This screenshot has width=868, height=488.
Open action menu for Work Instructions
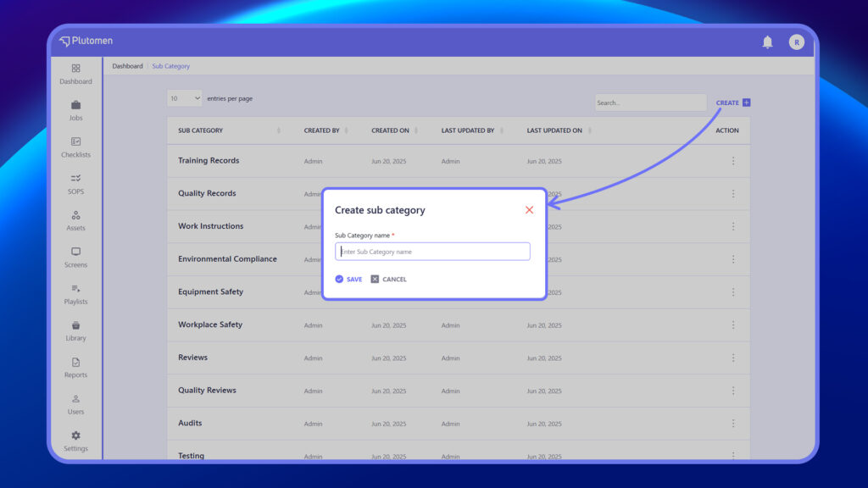click(733, 226)
